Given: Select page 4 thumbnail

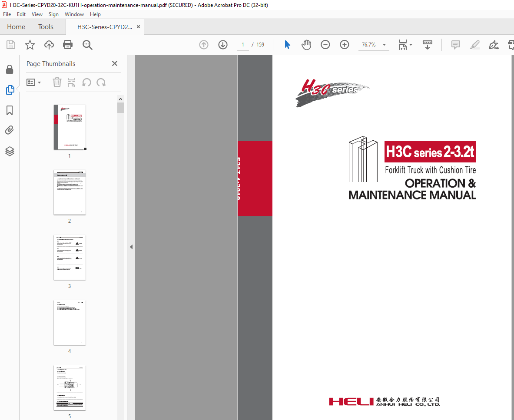Looking at the screenshot, I should click(x=70, y=323).
